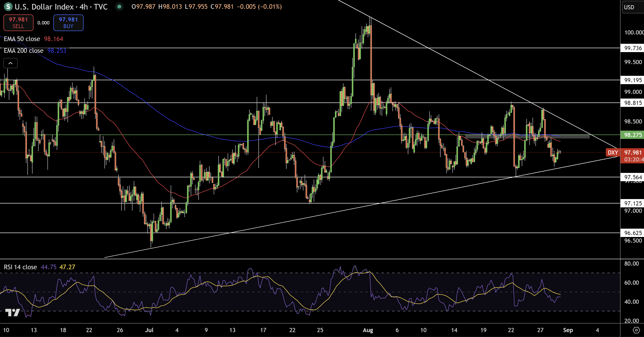The width and height of the screenshot is (644, 337).
Task: Click the red DXY price tag on the right axis
Action: coord(613,153)
